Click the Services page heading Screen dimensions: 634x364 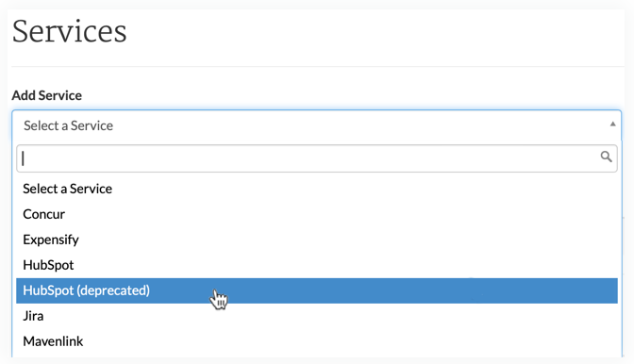pyautogui.click(x=70, y=31)
